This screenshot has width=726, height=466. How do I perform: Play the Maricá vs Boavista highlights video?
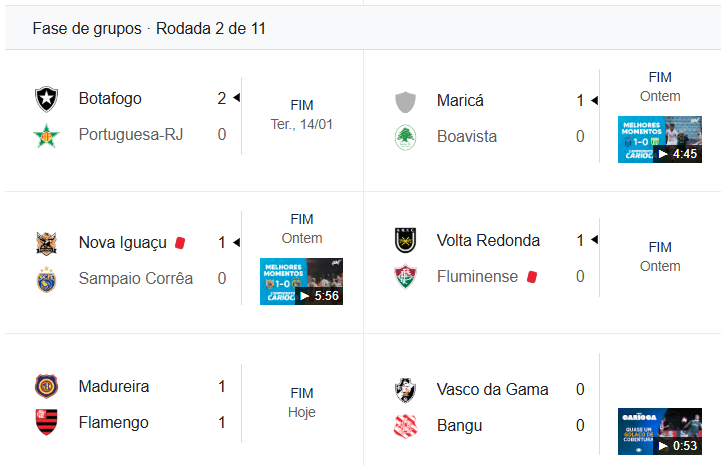click(659, 140)
